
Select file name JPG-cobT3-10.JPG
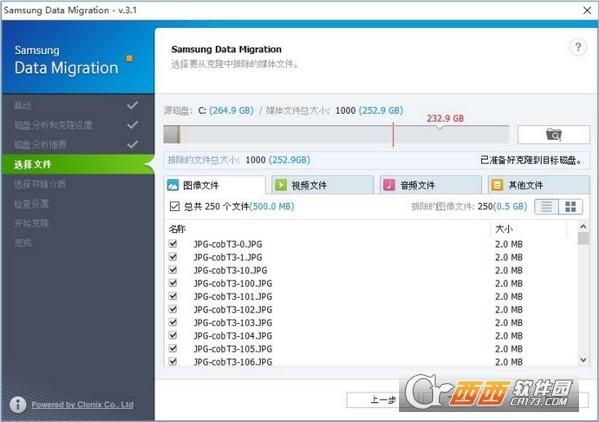[x=230, y=270]
